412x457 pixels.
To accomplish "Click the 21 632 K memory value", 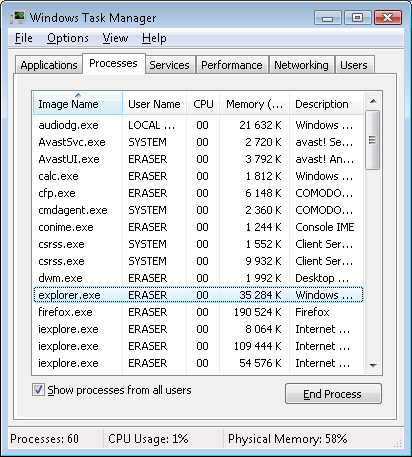I will pos(260,125).
